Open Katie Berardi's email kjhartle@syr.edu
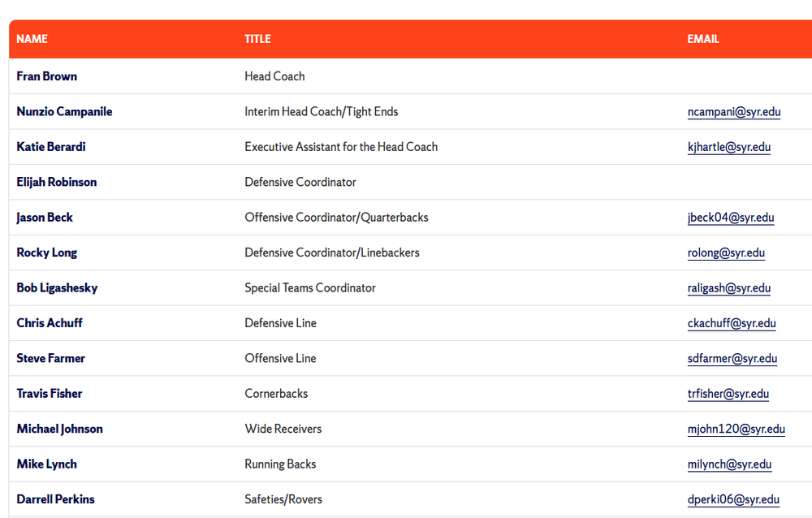812x518 pixels. tap(728, 147)
